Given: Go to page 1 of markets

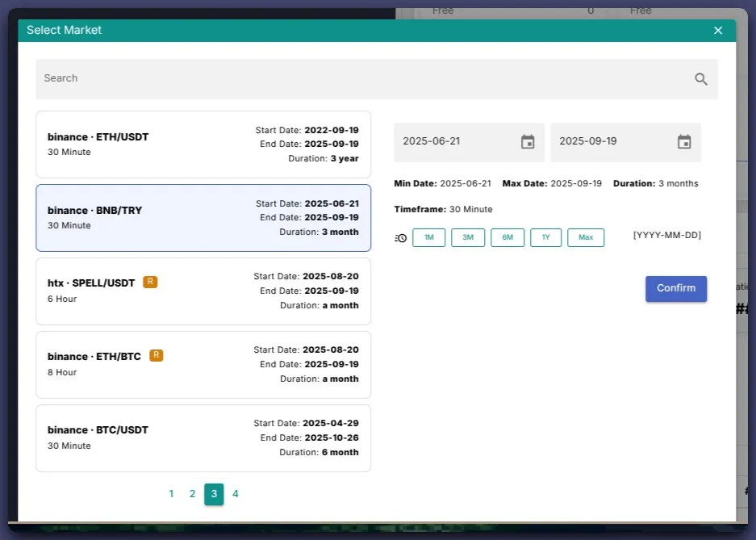Looking at the screenshot, I should (x=171, y=494).
